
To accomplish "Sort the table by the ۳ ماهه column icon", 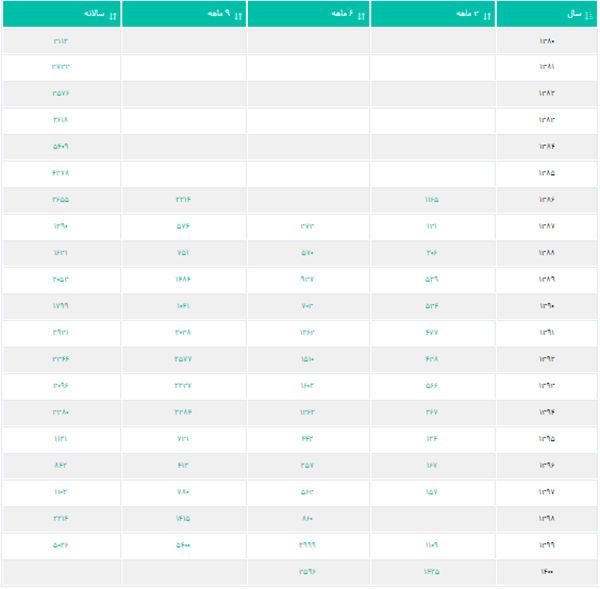I will pyautogui.click(x=487, y=14).
